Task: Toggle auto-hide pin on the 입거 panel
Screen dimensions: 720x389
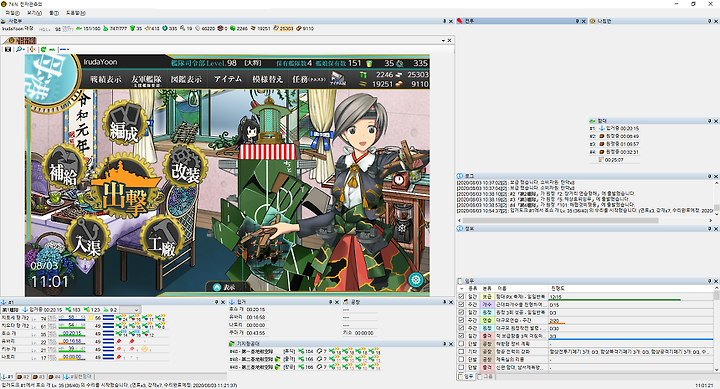Action: tap(331, 302)
